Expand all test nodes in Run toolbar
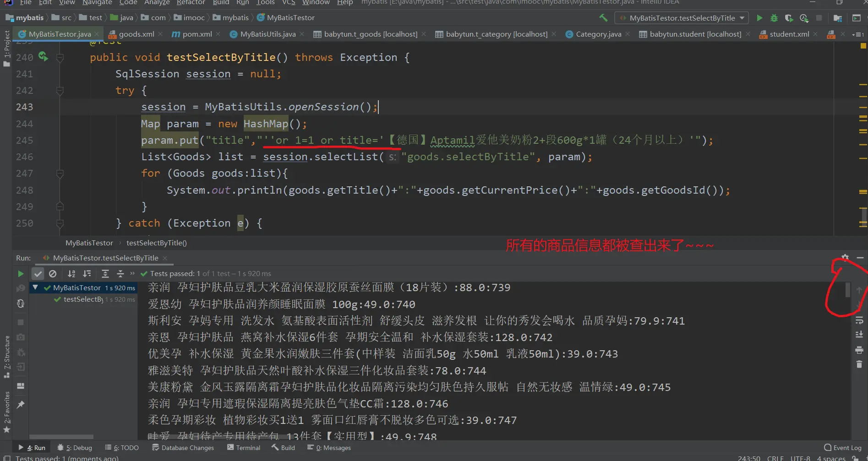This screenshot has height=461, width=868. (x=105, y=274)
